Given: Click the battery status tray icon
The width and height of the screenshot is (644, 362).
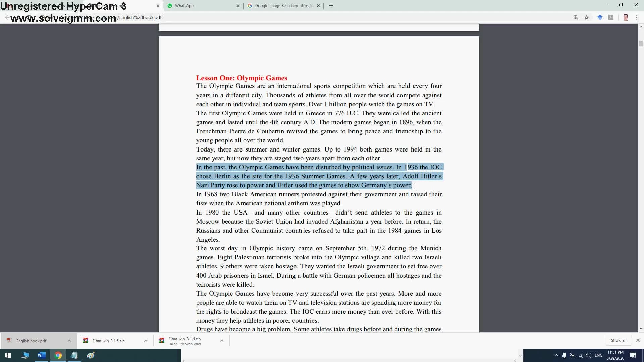Looking at the screenshot, I should (573, 355).
